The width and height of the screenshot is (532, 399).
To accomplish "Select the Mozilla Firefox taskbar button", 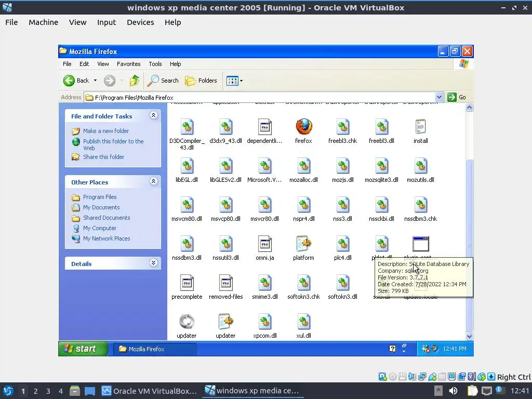I will coord(154,349).
